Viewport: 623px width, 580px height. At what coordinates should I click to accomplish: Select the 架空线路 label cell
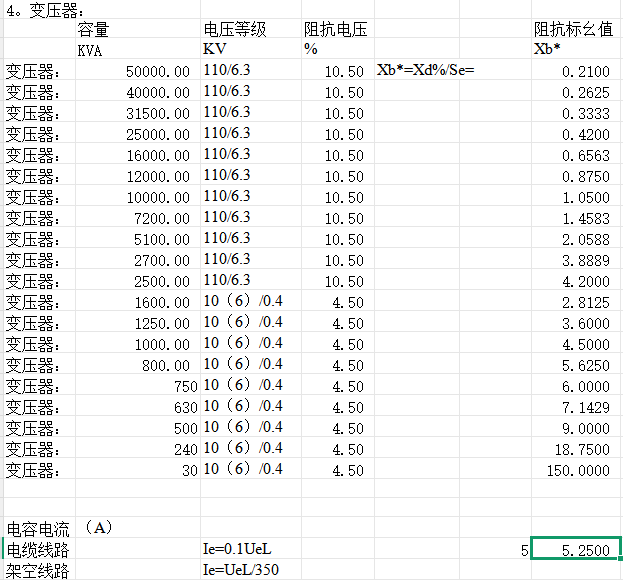(x=38, y=571)
